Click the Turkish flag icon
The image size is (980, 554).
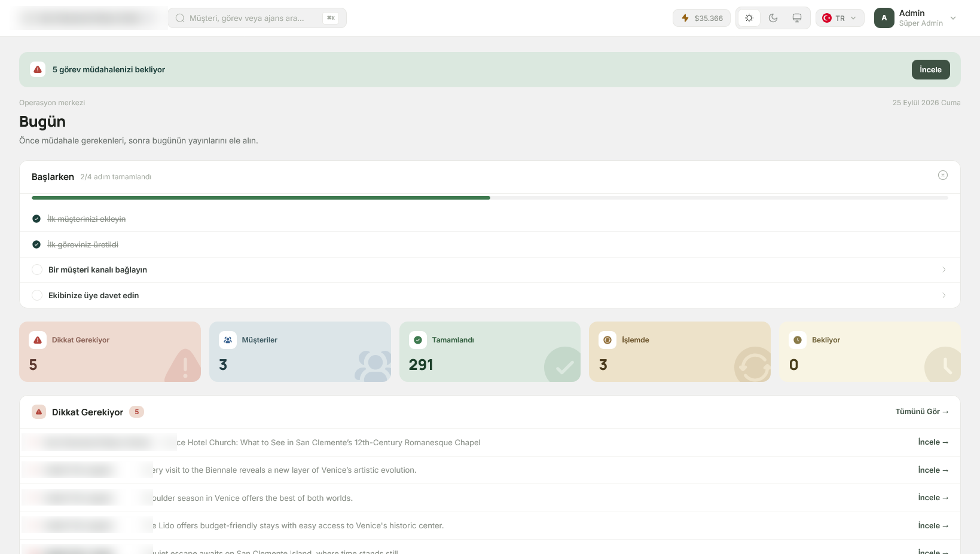click(x=827, y=18)
